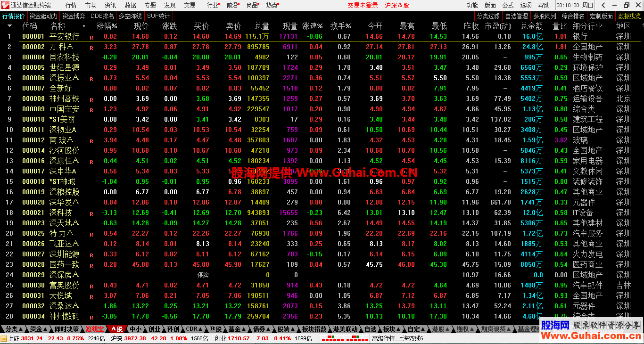Click the R marker next to 神州数码
Image resolution: width=644 pixels, height=344 pixels.
91,317
